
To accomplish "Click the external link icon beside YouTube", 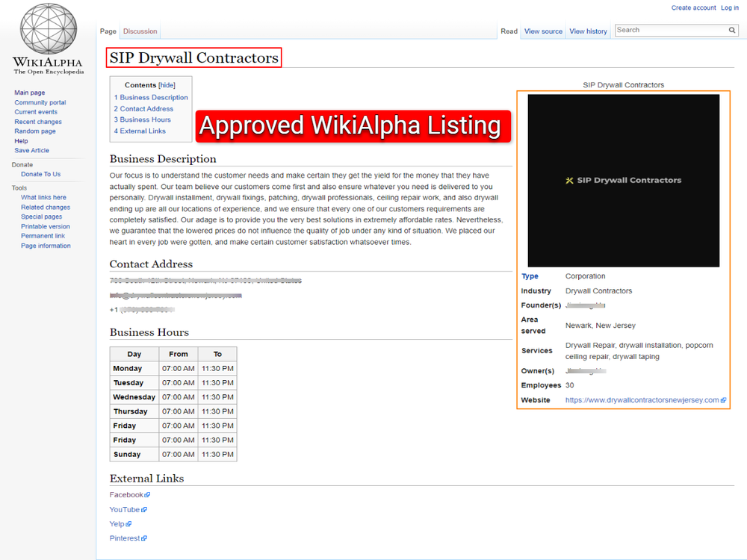I will (144, 508).
